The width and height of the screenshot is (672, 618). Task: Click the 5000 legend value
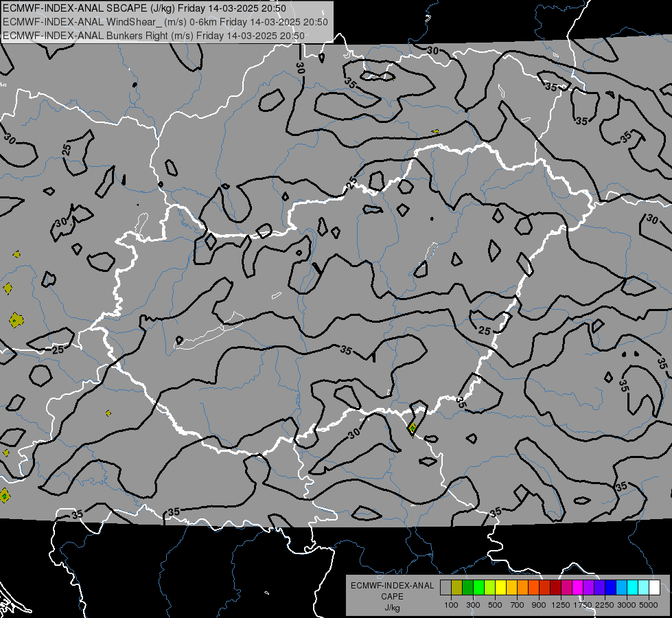tap(649, 605)
